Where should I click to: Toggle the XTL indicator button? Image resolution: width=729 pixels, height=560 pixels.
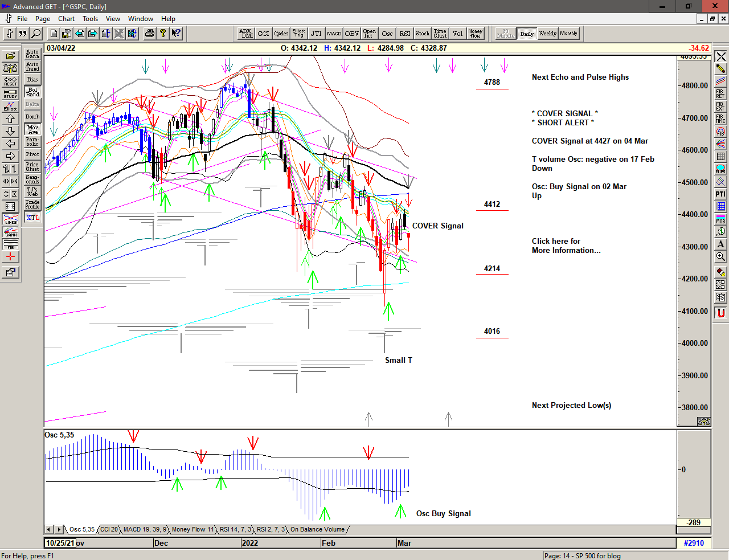tap(32, 218)
